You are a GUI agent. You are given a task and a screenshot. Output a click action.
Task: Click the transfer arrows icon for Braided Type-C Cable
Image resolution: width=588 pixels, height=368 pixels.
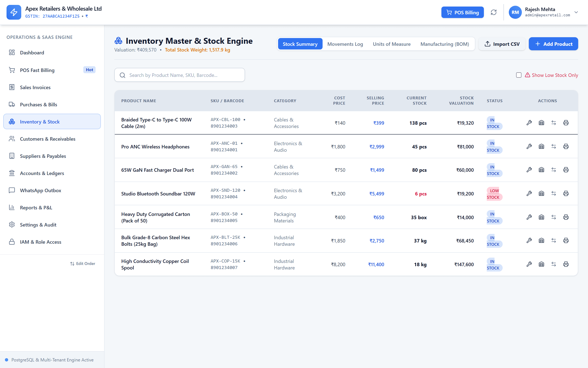[x=553, y=123]
